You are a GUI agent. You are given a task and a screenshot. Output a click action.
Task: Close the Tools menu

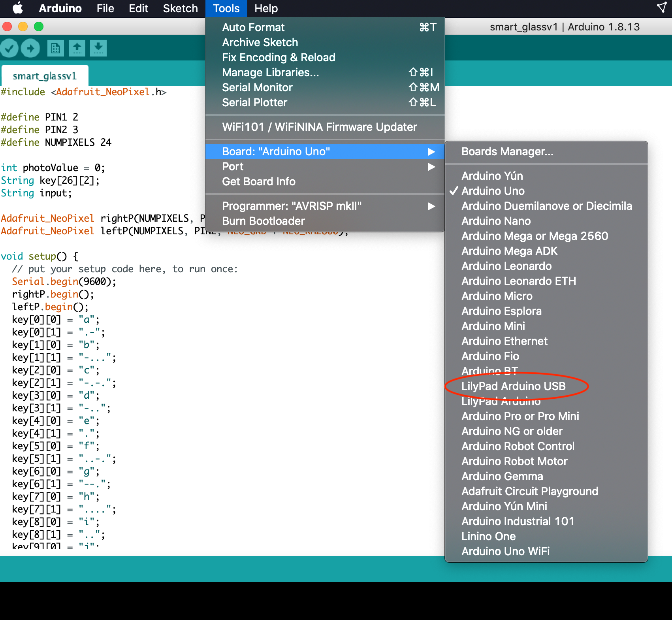(x=226, y=8)
